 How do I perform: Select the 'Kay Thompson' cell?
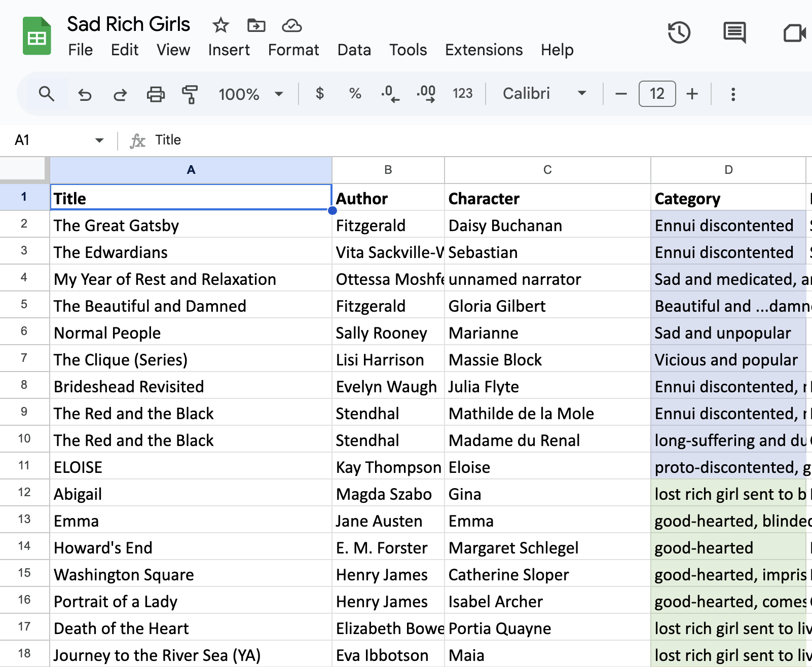[x=388, y=467]
